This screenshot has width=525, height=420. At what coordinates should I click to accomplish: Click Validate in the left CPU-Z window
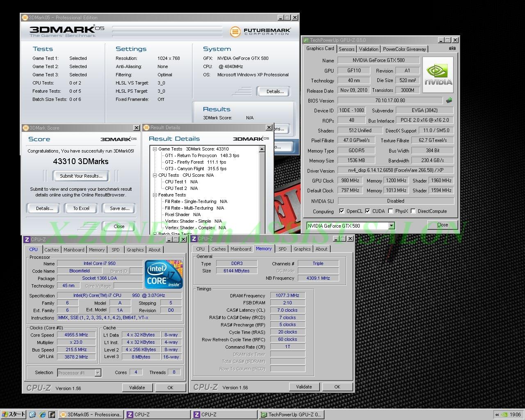137,388
